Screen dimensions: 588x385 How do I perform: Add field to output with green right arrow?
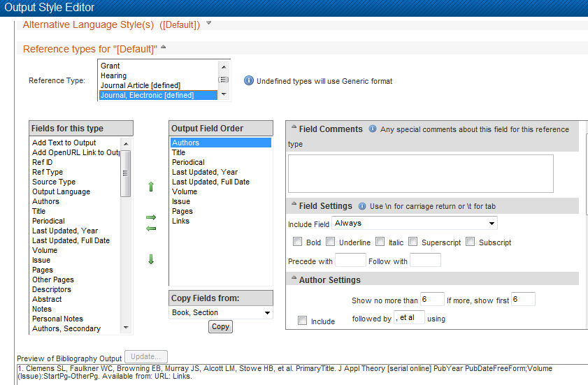151,217
